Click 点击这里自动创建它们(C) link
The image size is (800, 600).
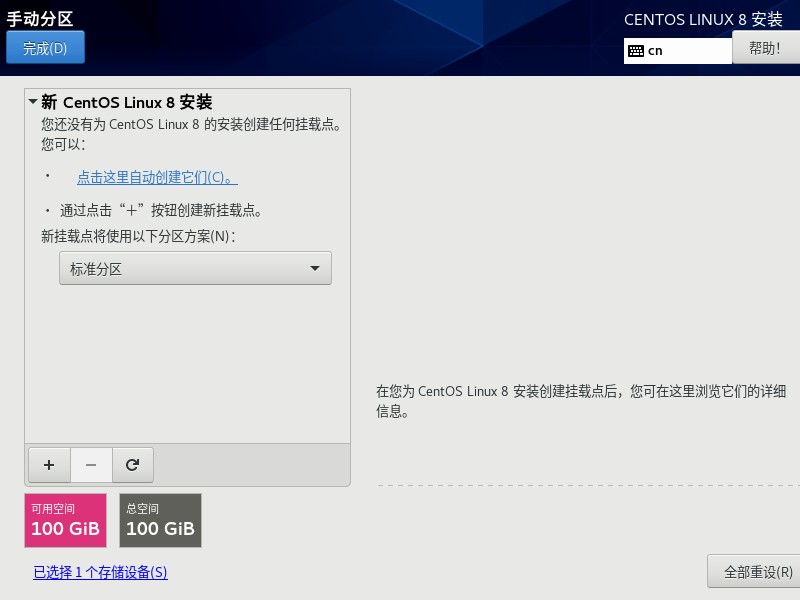click(x=157, y=177)
